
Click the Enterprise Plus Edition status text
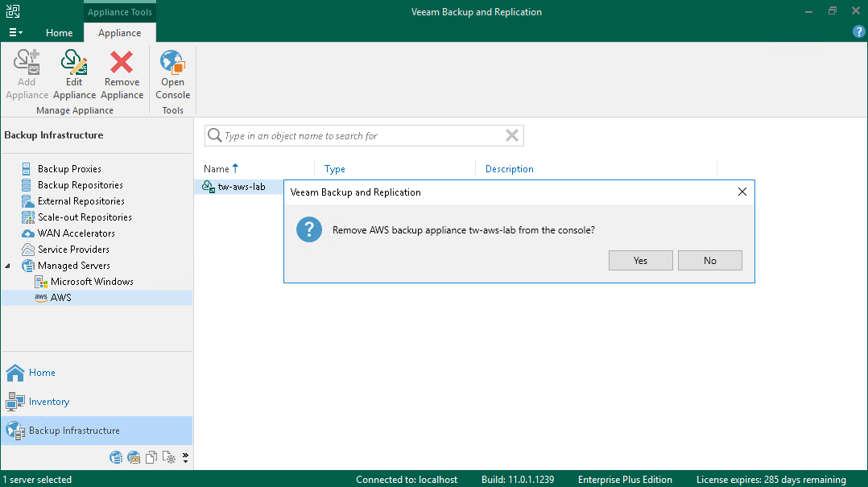pyautogui.click(x=625, y=479)
